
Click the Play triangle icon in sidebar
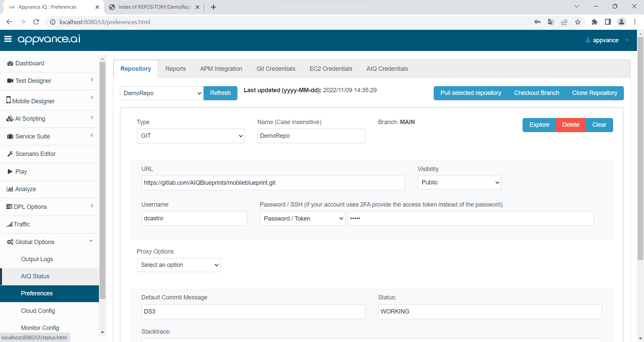(10, 172)
